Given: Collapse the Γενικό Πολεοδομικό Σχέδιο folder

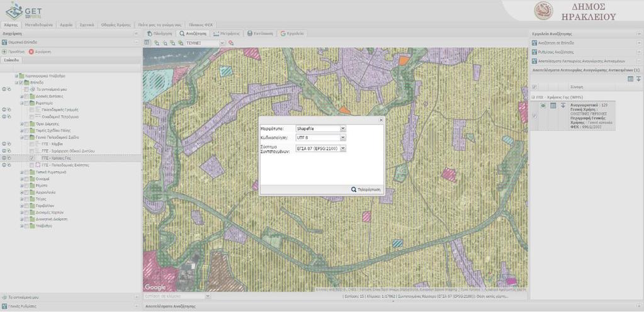Looking at the screenshot, I should tap(21, 138).
